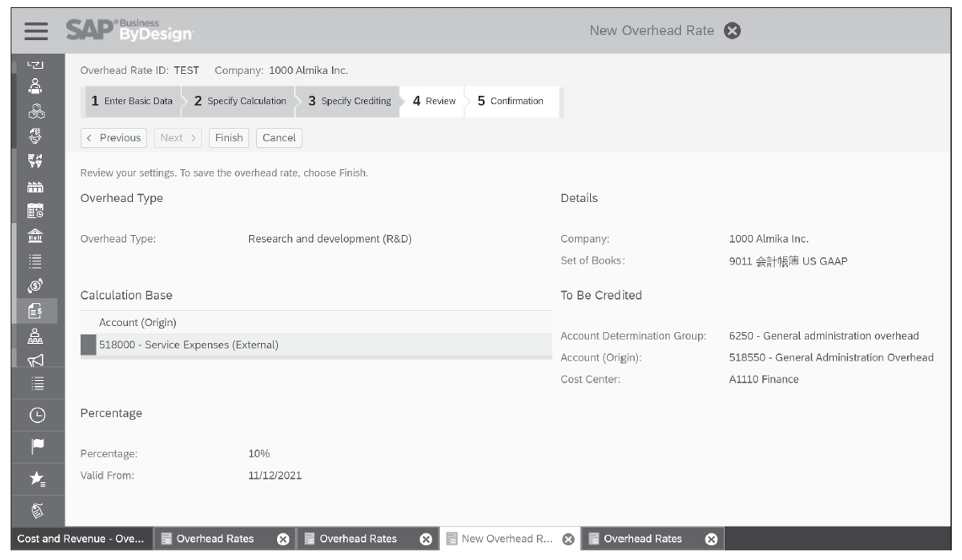This screenshot has height=560, width=962.
Task: Open the Cost and Revenue document-with-dollar icon
Action: 36,310
